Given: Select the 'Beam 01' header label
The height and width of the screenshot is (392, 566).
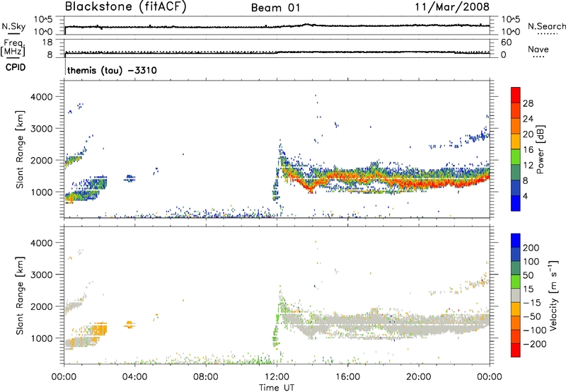Looking at the screenshot, I should (x=275, y=8).
